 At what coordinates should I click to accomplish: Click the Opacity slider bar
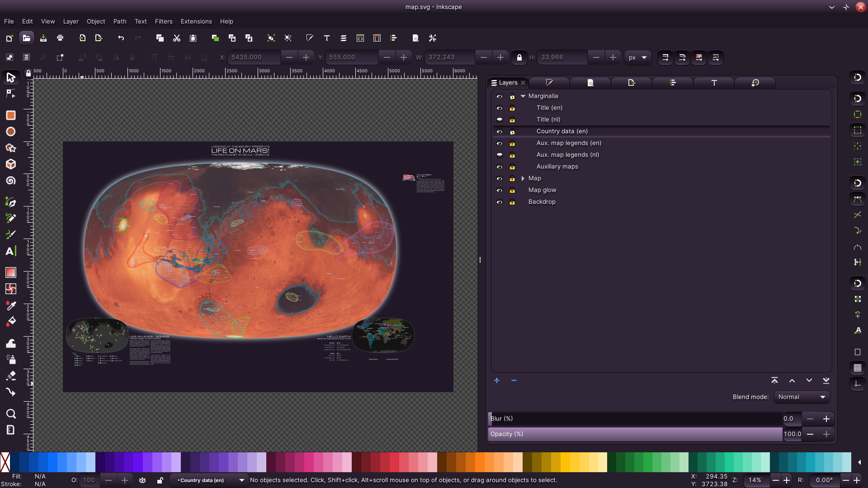[635, 434]
